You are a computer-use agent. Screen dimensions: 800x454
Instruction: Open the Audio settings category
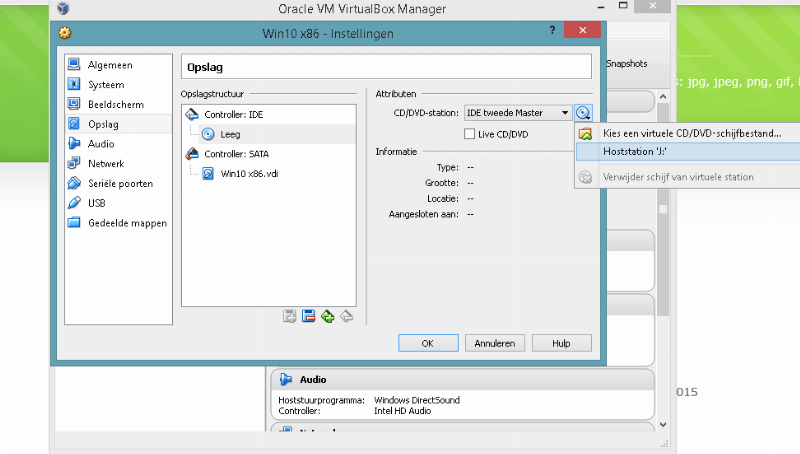point(100,144)
